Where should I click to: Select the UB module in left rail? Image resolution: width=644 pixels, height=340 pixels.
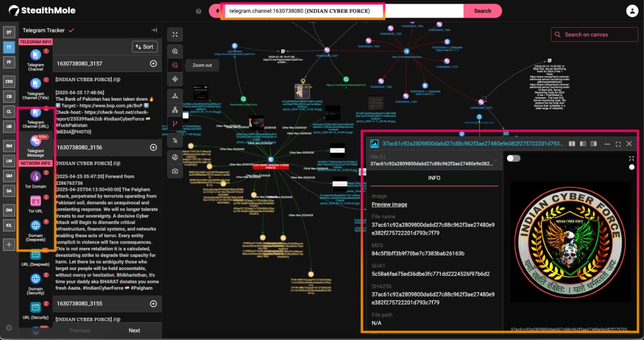(9, 125)
